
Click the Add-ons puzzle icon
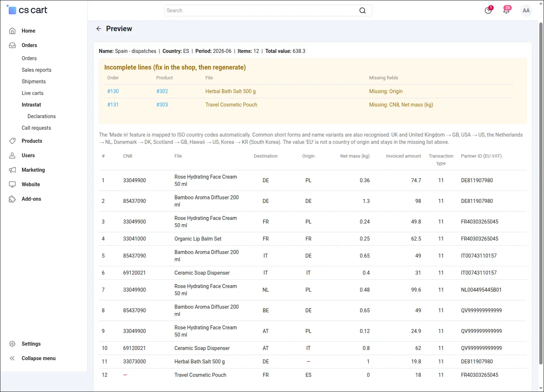click(x=12, y=199)
